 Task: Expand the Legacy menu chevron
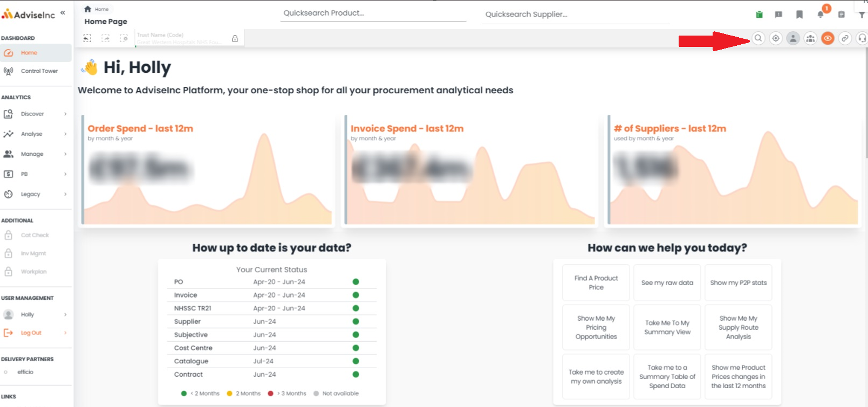coord(65,194)
